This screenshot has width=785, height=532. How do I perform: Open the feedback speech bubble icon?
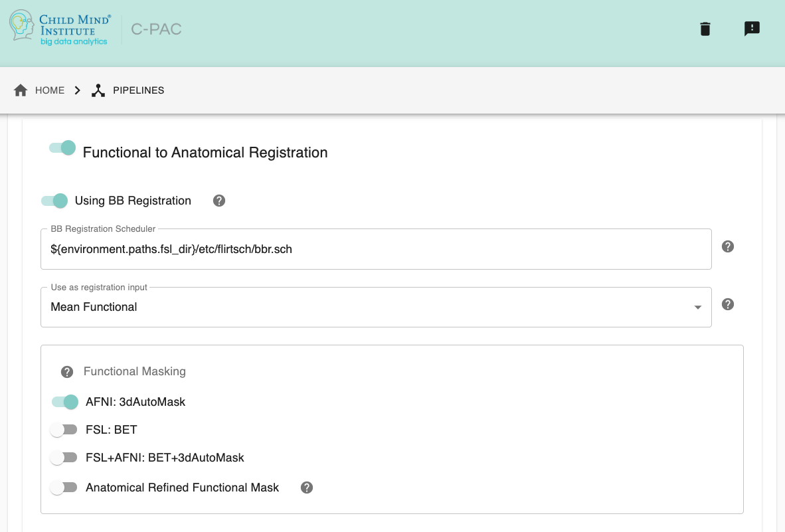pos(752,29)
